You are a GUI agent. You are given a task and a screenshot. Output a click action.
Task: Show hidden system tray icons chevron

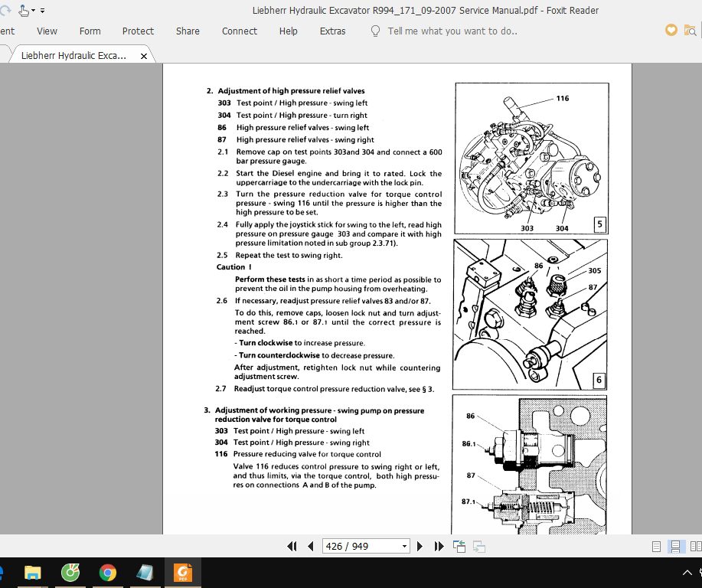[687, 573]
